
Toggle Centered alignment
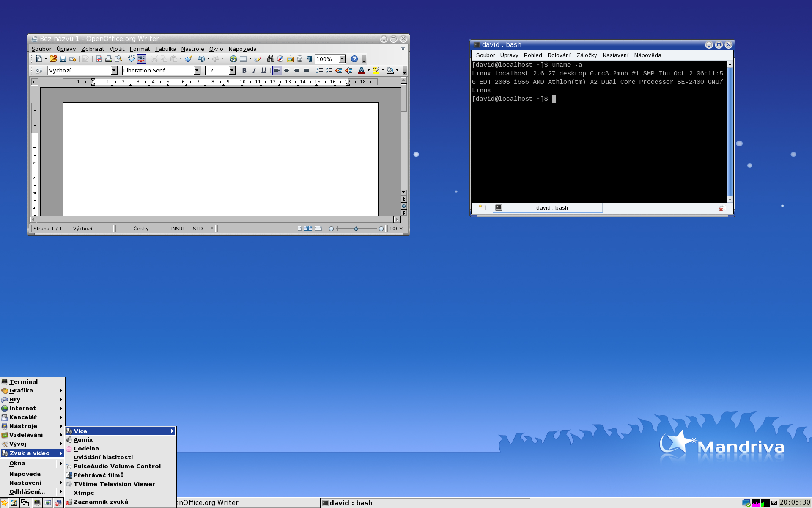287,70
